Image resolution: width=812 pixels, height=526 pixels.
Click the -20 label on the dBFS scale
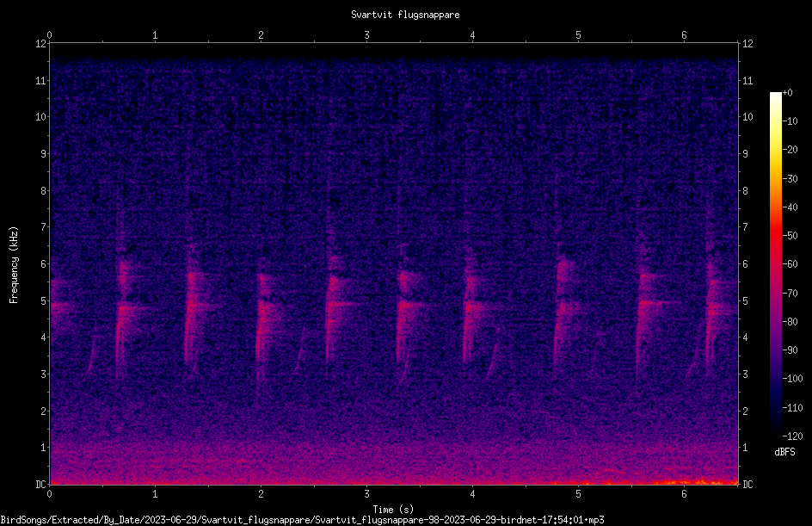pyautogui.click(x=790, y=149)
